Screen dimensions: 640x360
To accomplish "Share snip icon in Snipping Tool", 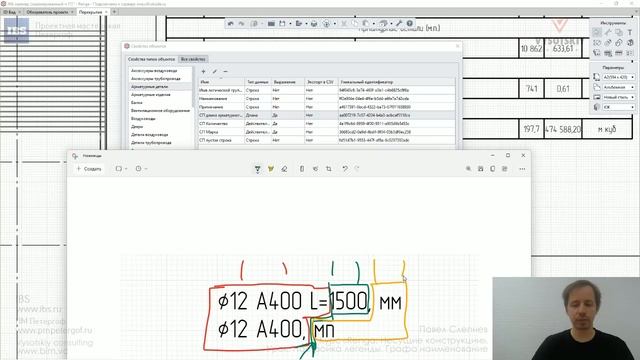I will point(505,169).
